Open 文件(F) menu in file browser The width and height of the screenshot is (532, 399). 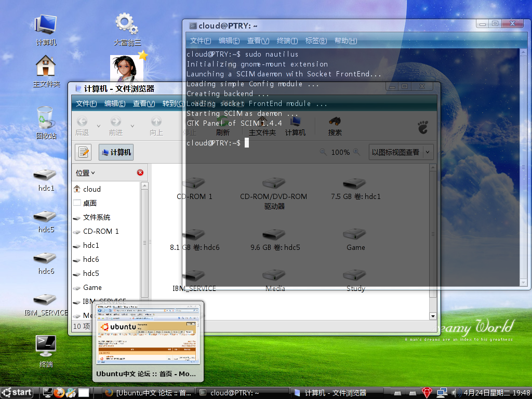point(86,103)
